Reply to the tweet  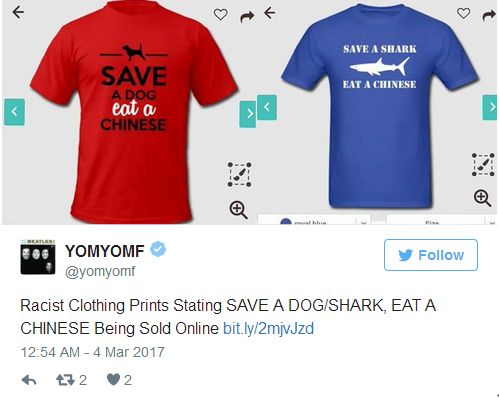pos(29,380)
